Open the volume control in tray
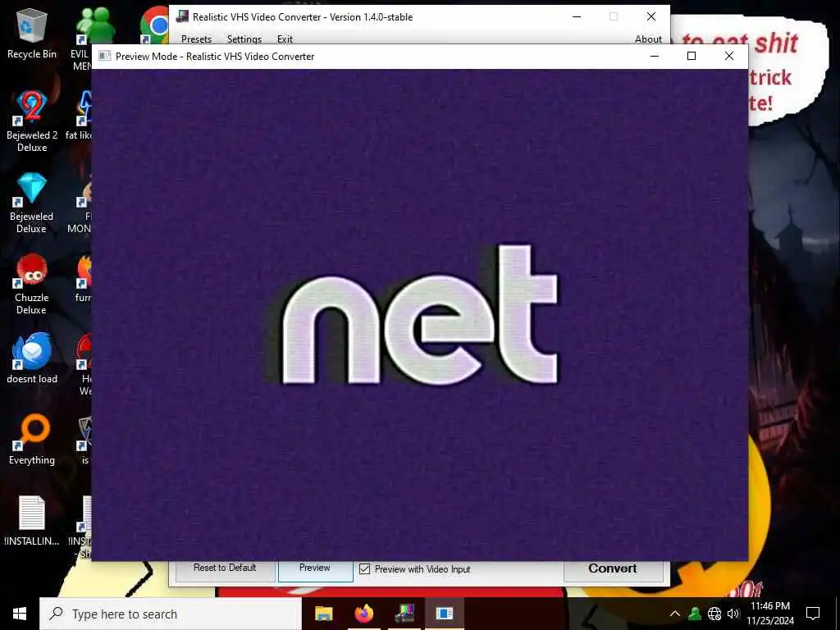 [733, 614]
